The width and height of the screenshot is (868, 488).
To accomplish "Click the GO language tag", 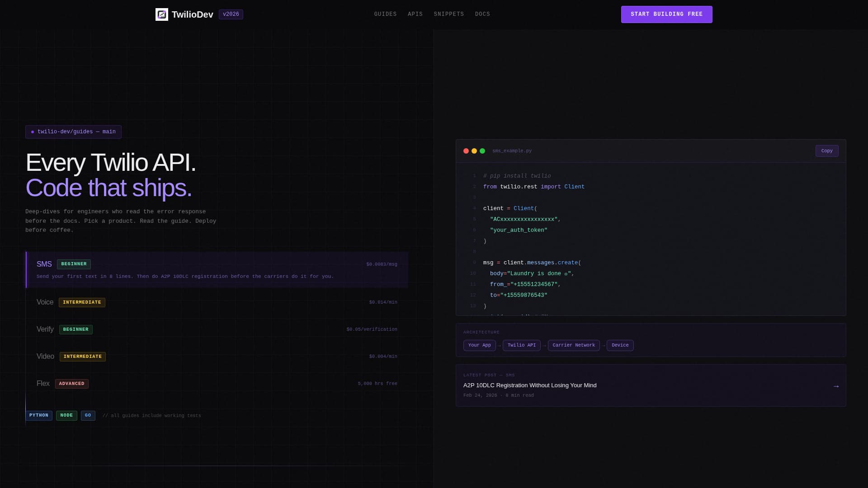I will click(x=88, y=416).
